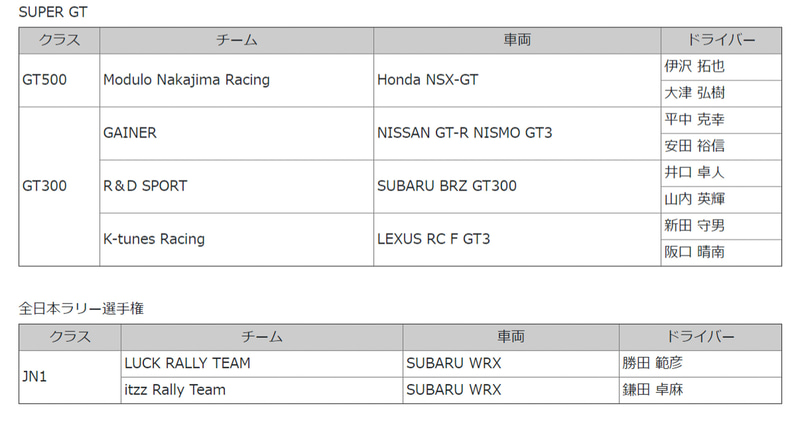
Task: Select the GAINER team cell
Action: (130, 133)
